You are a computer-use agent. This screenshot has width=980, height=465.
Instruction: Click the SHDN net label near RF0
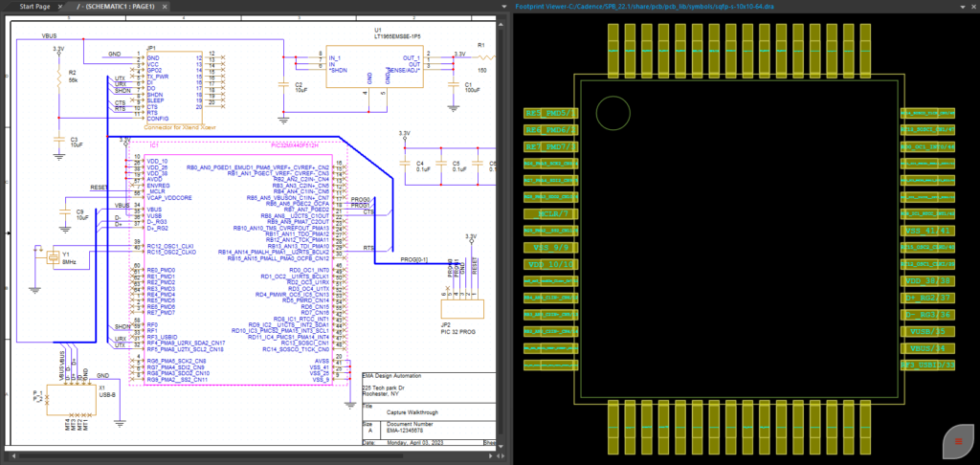tap(122, 326)
